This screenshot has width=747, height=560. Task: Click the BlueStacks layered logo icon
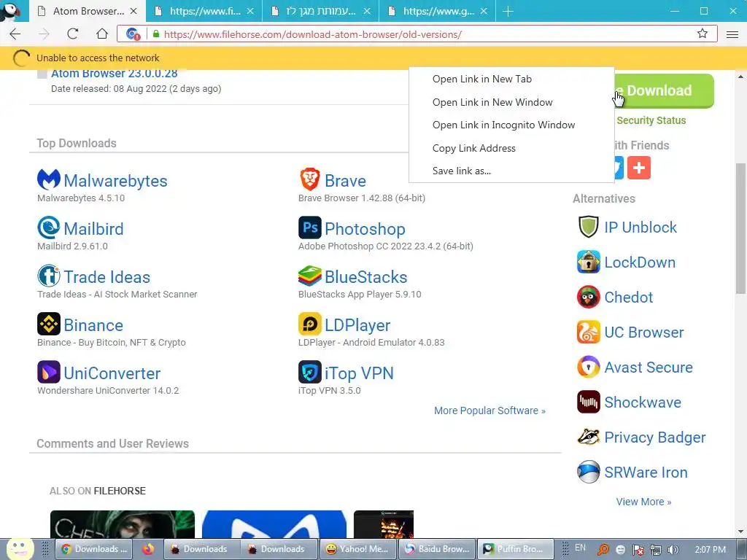pos(309,276)
